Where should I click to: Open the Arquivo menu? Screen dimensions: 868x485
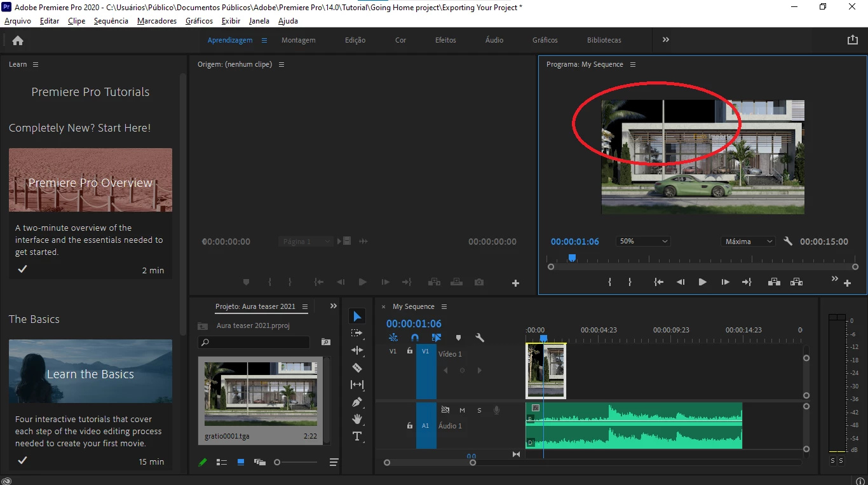tap(18, 21)
